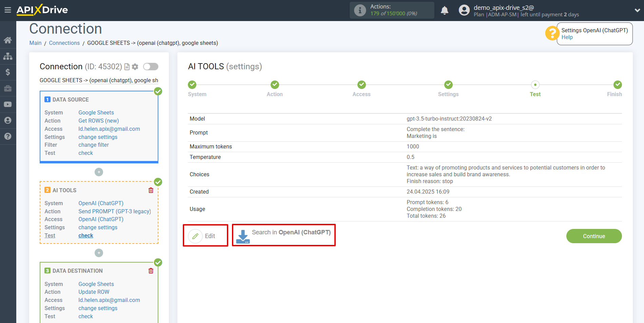
Task: Open the Home sidebar icon
Action: [x=8, y=40]
